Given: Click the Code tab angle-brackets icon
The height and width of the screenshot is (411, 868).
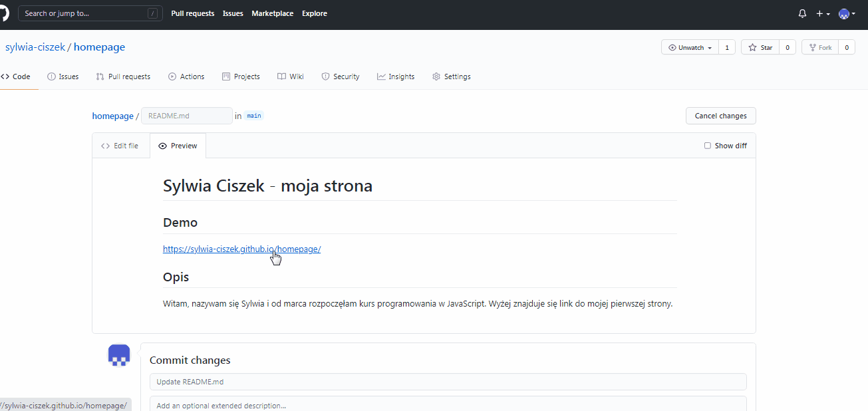Looking at the screenshot, I should [5, 76].
